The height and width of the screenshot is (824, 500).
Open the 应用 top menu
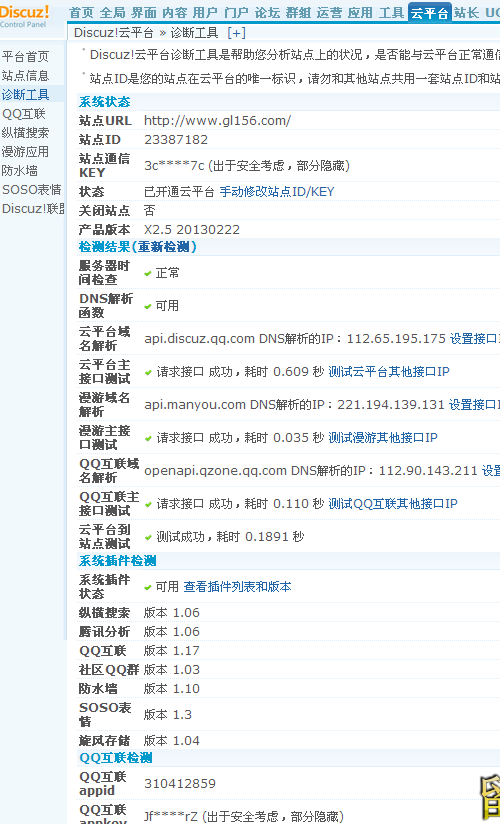[360, 13]
